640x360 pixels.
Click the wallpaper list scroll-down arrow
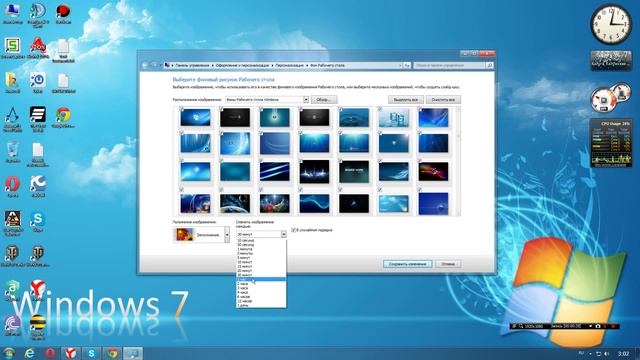[x=458, y=213]
